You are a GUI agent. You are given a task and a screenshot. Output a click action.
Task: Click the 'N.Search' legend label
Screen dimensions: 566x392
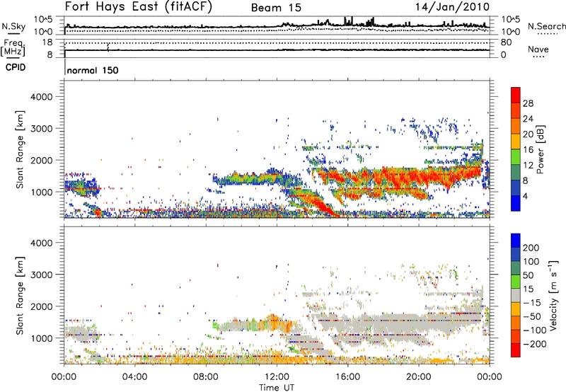click(546, 26)
